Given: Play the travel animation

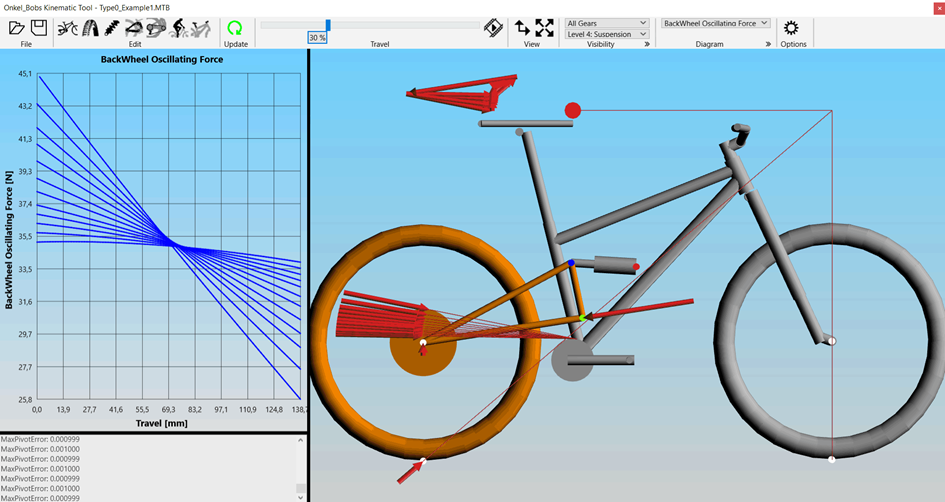Looking at the screenshot, I should coord(493,28).
